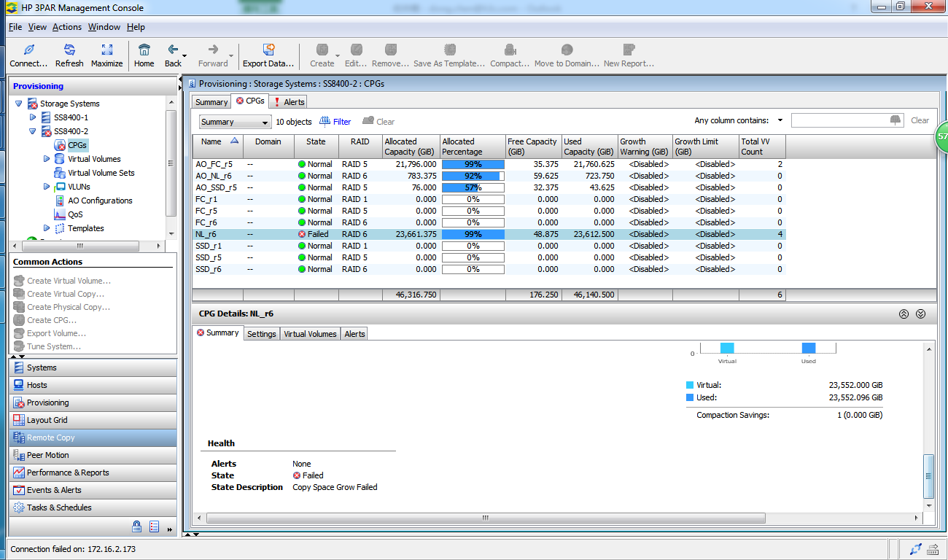Open the View menu
The width and height of the screenshot is (948, 560).
click(37, 27)
